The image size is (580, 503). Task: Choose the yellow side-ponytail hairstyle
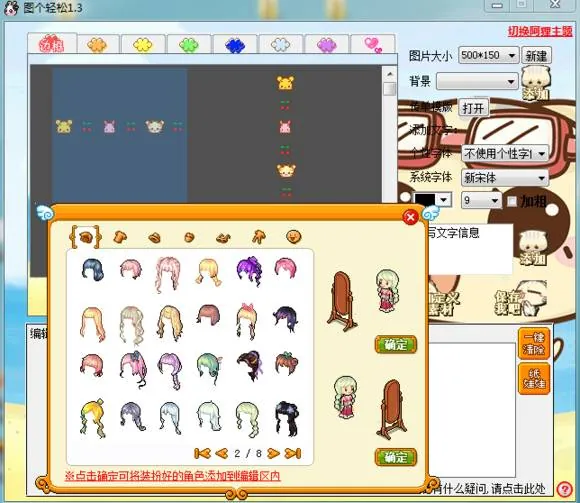click(x=92, y=418)
